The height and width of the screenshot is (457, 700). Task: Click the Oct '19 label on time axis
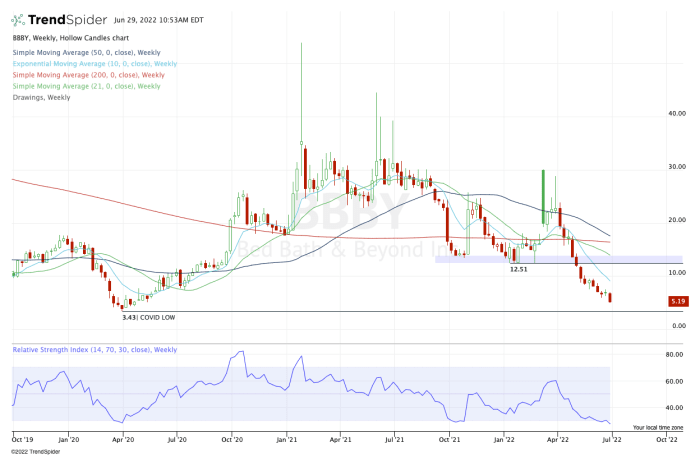pos(22,440)
